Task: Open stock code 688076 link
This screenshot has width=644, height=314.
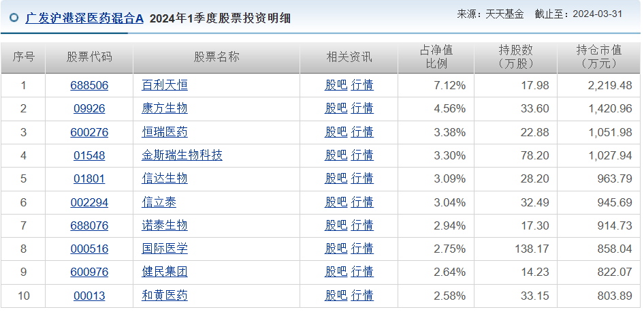Action: coord(89,225)
